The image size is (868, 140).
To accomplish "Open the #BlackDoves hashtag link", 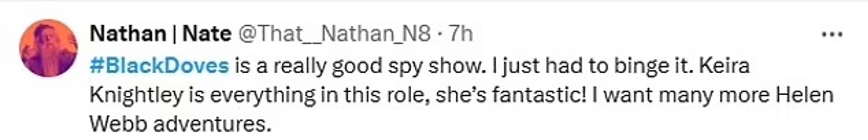I will [x=159, y=66].
